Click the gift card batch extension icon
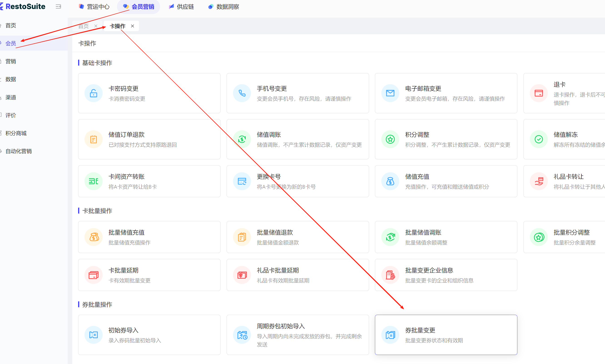Viewport: 605px width, 364px height. (242, 275)
